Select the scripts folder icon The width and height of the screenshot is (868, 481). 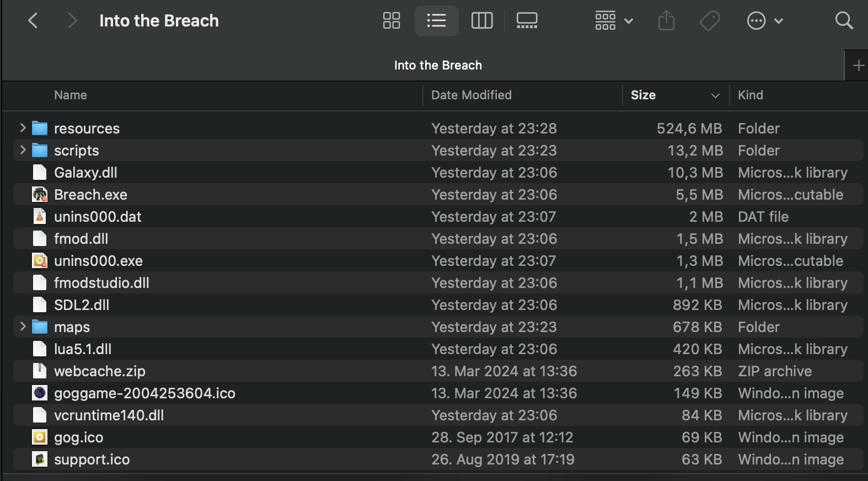[40, 150]
